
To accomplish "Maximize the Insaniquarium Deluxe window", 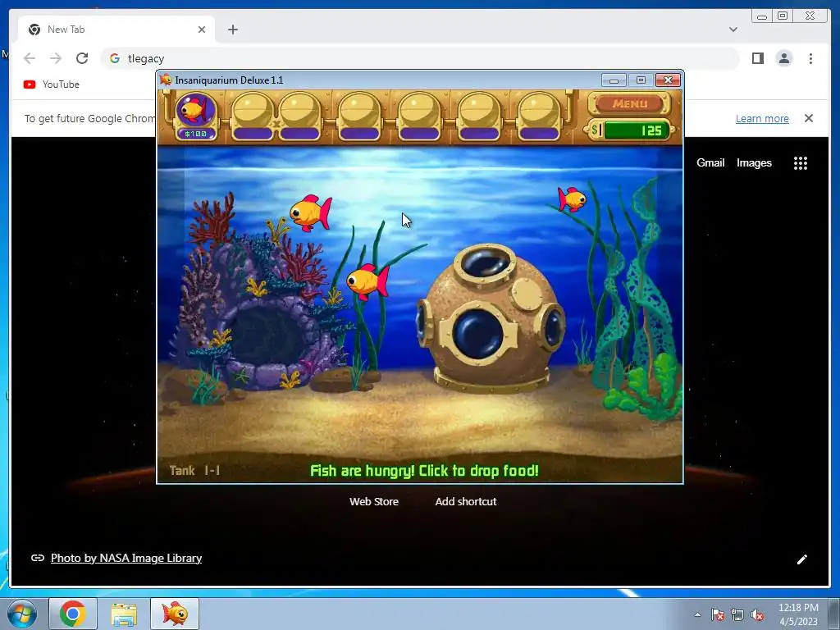I will pyautogui.click(x=641, y=80).
